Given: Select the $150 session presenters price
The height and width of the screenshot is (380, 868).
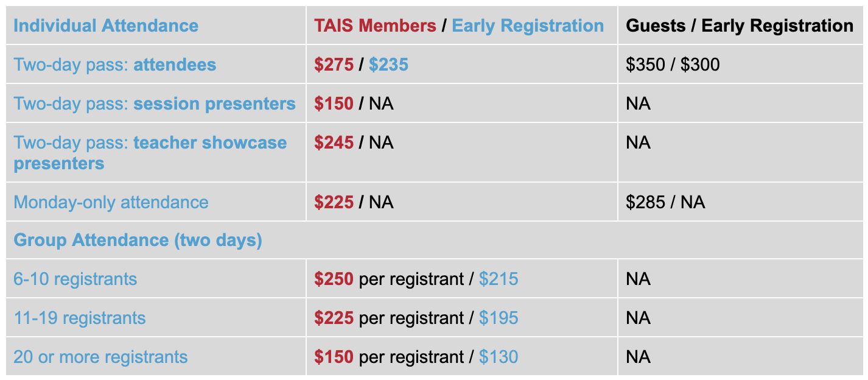Looking at the screenshot, I should point(334,104).
